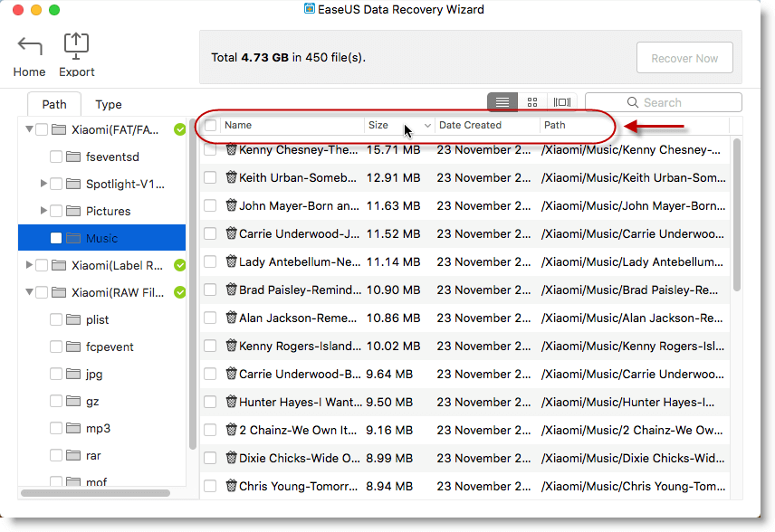Click the green check badge next to Xiaomi(Label R...
775x532 pixels.
180,265
